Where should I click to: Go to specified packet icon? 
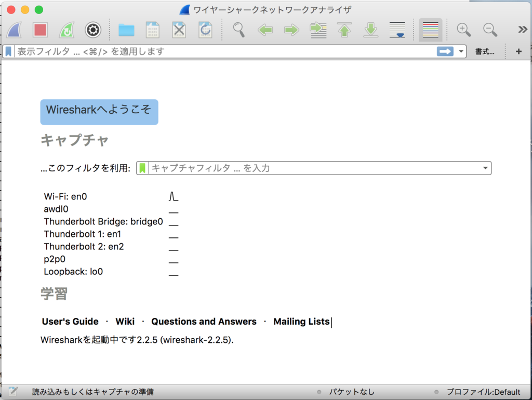click(x=318, y=30)
